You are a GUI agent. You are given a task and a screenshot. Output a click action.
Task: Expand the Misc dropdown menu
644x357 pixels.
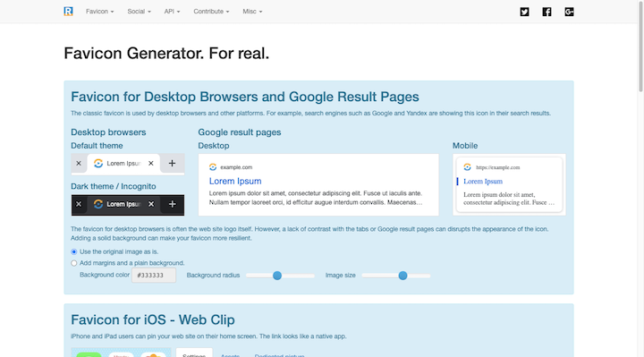(x=252, y=12)
